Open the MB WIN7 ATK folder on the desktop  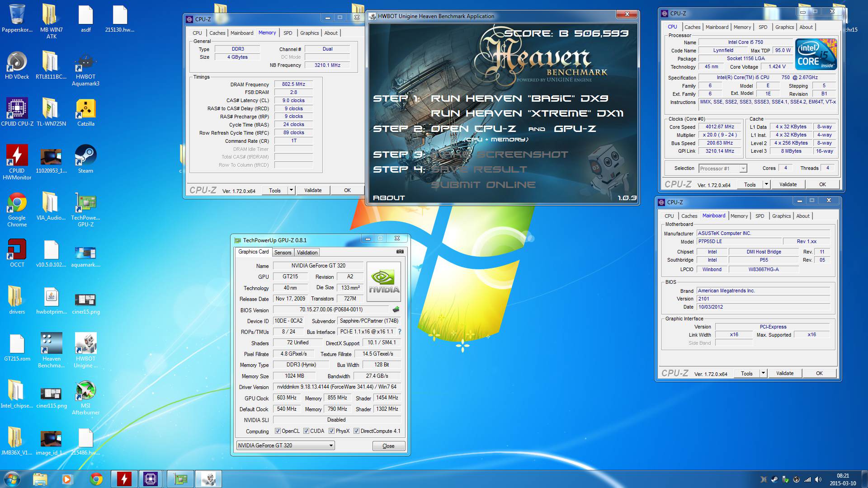(x=51, y=22)
